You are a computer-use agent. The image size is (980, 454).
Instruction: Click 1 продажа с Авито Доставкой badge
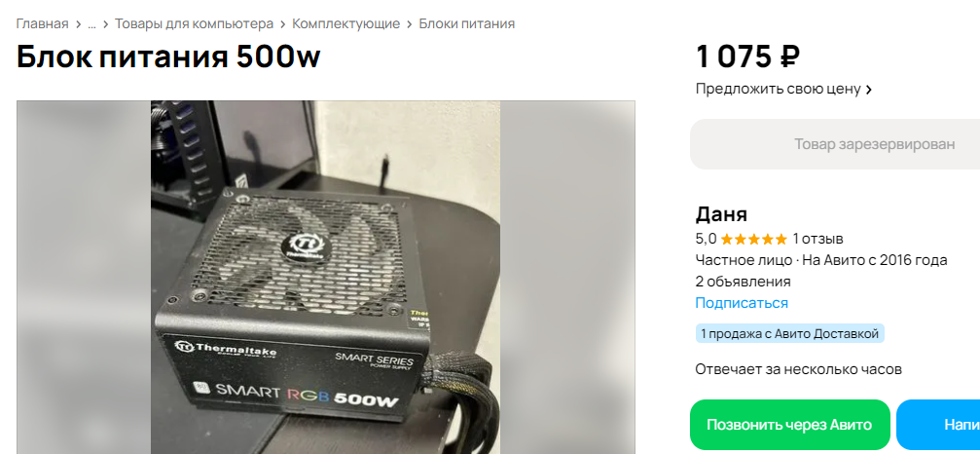(x=790, y=334)
